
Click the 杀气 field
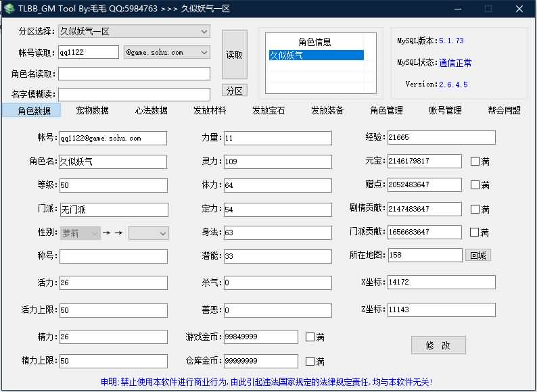(278, 283)
